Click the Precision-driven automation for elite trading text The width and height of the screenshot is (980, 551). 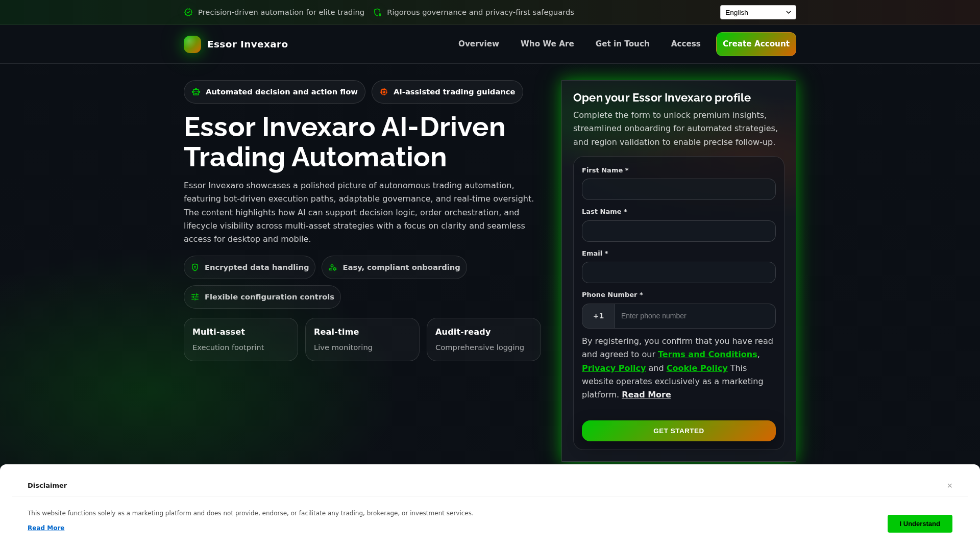281,12
